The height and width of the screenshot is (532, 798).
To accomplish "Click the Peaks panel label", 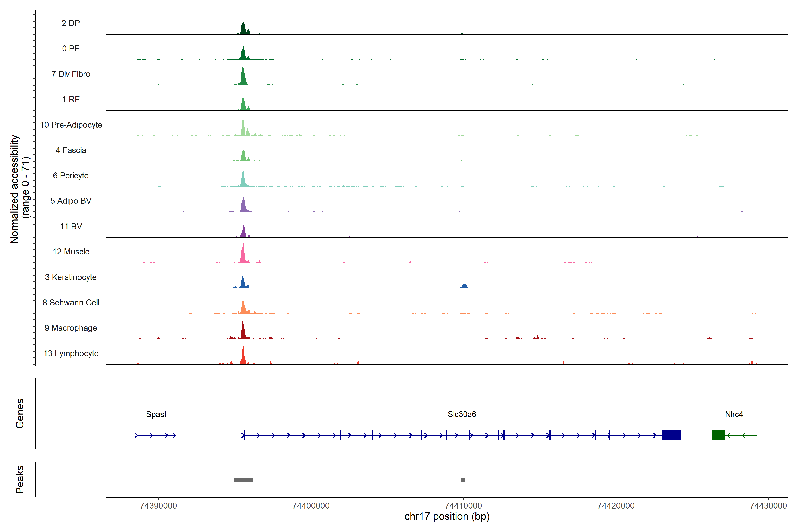I will [20, 479].
